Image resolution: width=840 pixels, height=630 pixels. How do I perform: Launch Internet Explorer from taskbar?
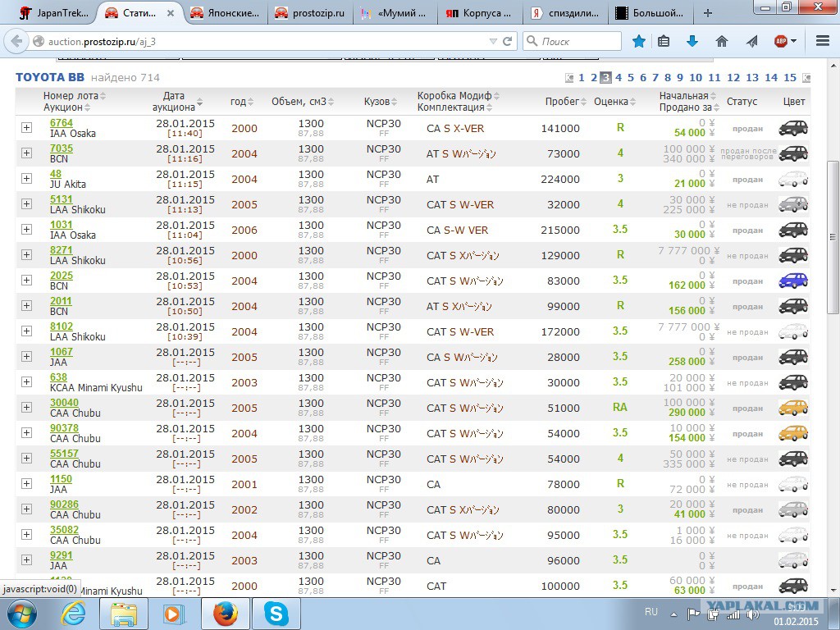(73, 614)
